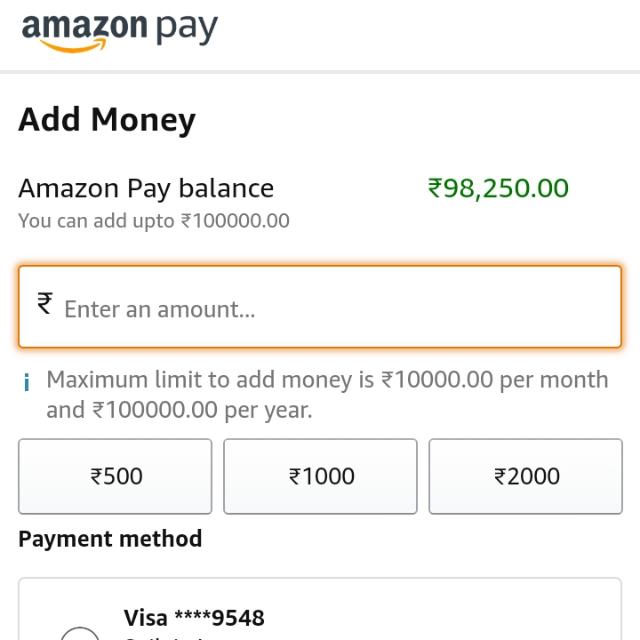640x640 pixels.
Task: Select the Visa ****9548 card label
Action: [194, 618]
